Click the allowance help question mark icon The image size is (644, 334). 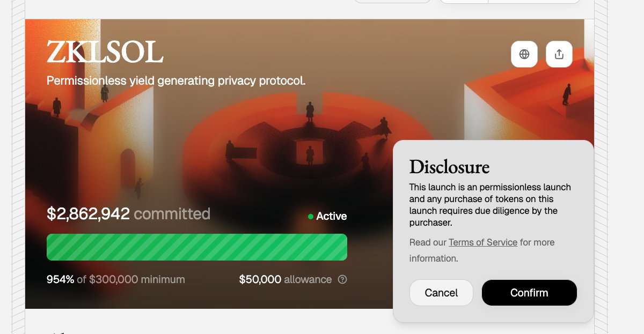click(342, 279)
